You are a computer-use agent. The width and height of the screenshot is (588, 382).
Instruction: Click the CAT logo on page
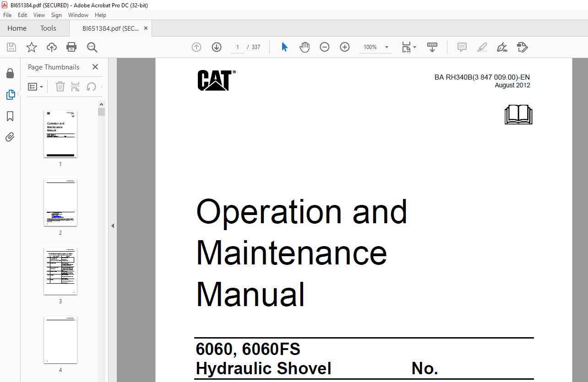point(217,80)
